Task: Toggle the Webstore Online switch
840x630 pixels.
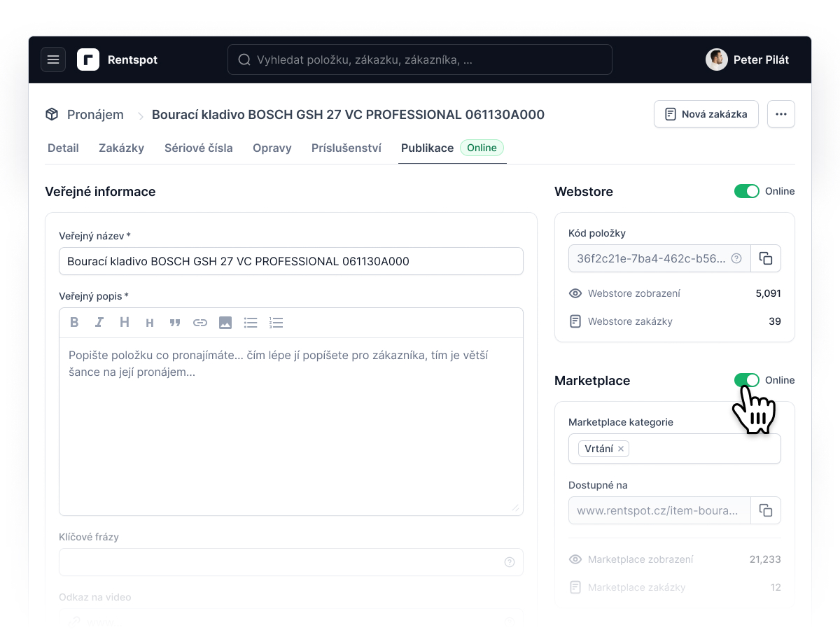Action: point(747,191)
